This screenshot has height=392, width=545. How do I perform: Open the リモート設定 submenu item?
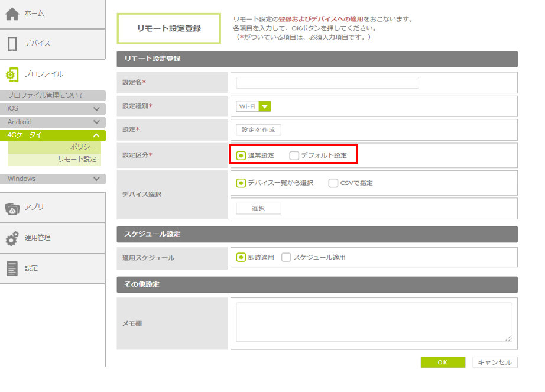click(76, 160)
